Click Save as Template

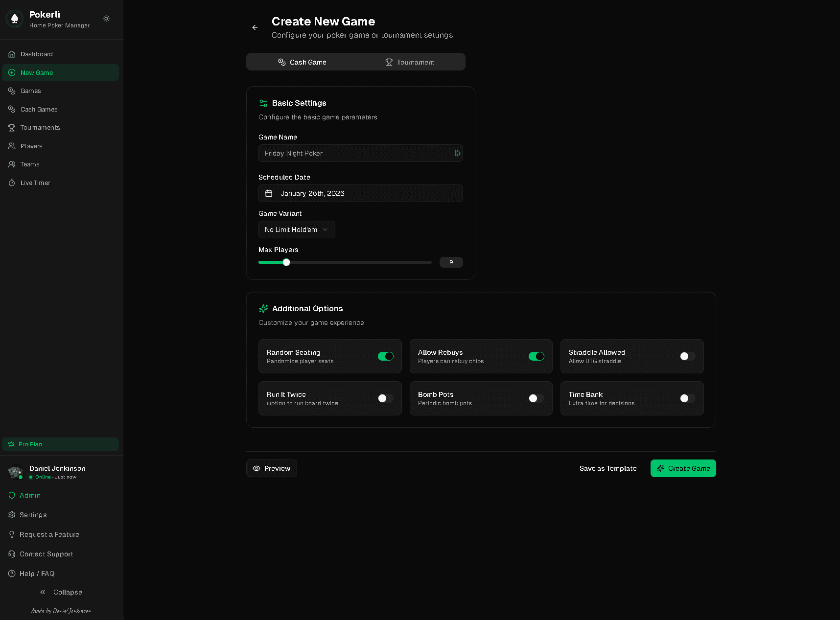tap(608, 468)
